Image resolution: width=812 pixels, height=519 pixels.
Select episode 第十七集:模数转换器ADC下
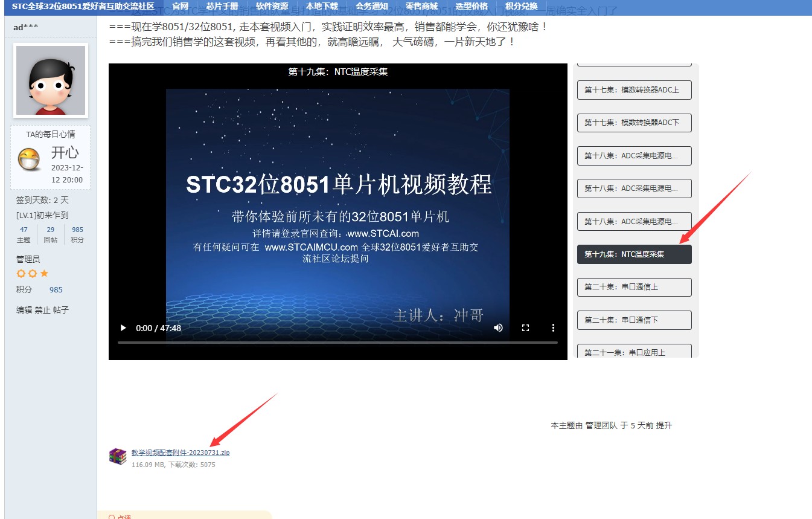click(x=635, y=123)
